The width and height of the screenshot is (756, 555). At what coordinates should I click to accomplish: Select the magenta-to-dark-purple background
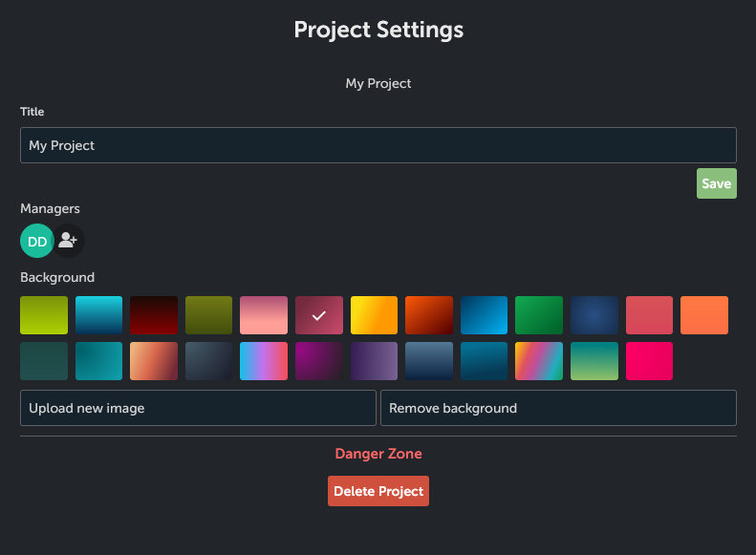point(319,361)
